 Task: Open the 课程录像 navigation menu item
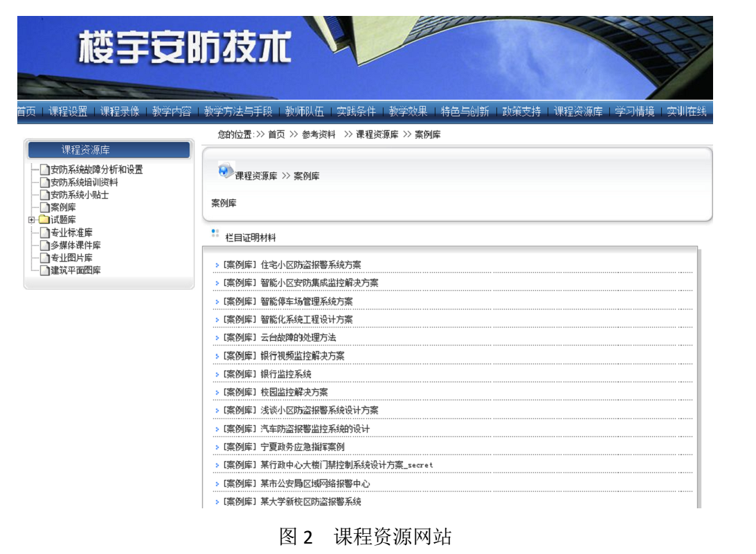tap(119, 111)
